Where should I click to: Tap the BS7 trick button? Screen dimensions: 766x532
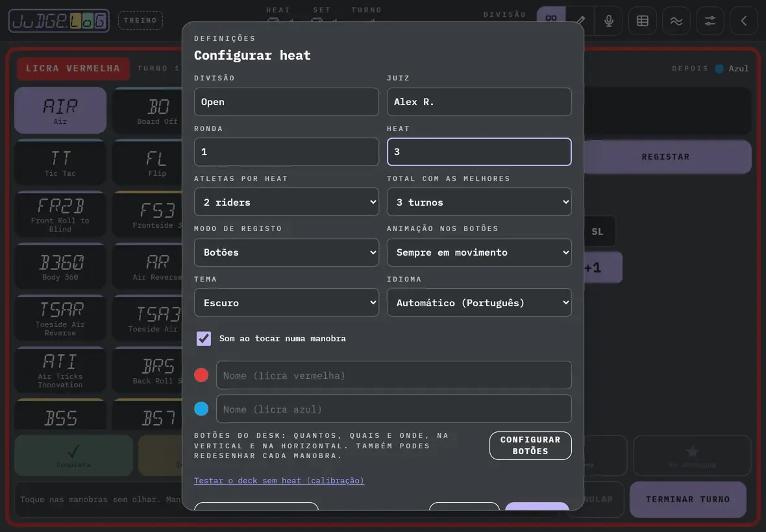point(147,415)
